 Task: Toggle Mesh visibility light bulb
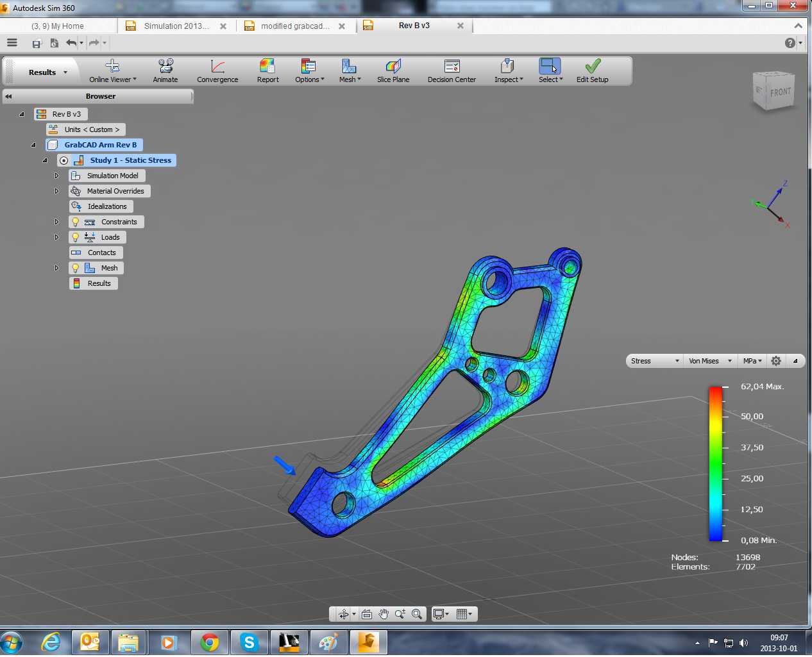click(x=75, y=268)
